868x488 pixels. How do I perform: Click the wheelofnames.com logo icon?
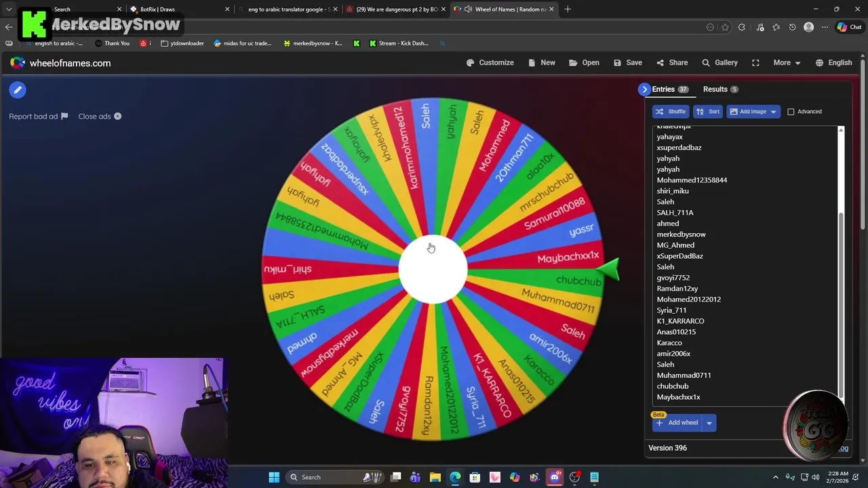[18, 63]
